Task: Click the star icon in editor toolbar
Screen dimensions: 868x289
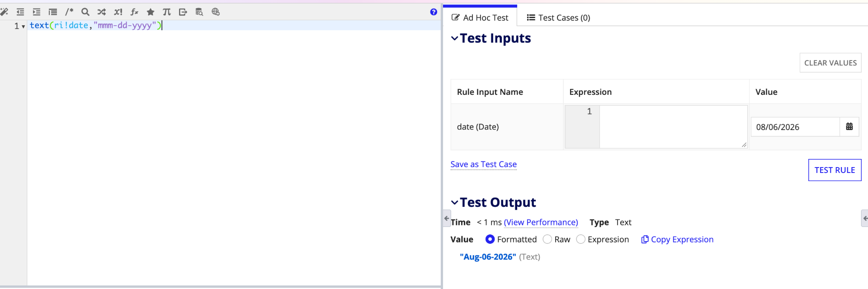Action: (x=151, y=12)
